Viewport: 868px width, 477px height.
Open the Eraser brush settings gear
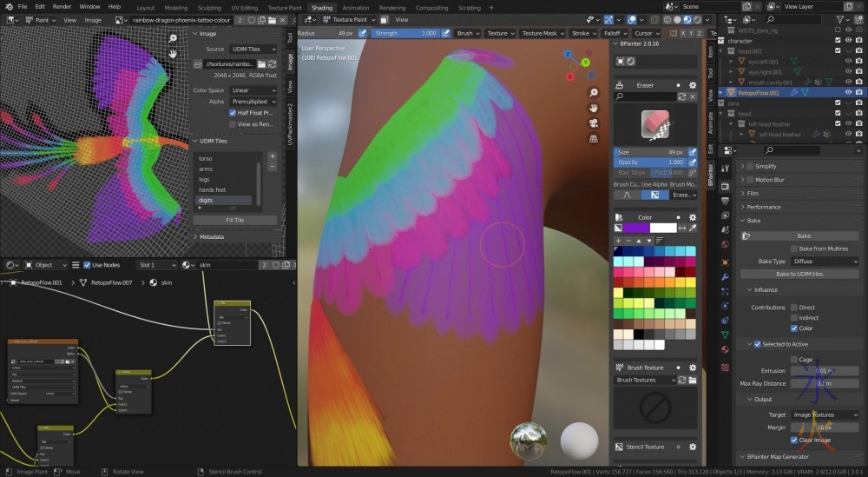point(693,85)
